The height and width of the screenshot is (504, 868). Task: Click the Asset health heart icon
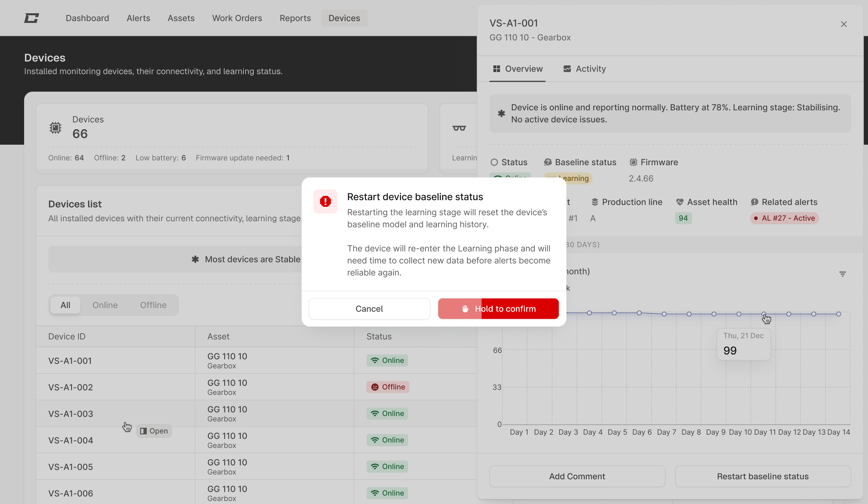pyautogui.click(x=680, y=202)
